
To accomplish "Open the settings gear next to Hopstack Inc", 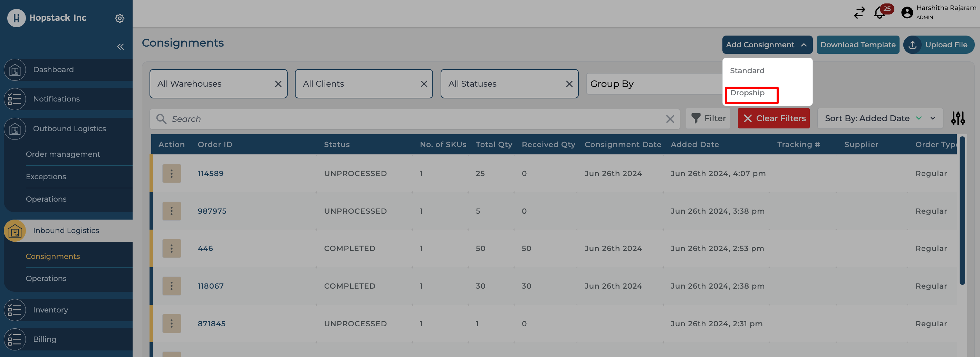I will pos(119,18).
